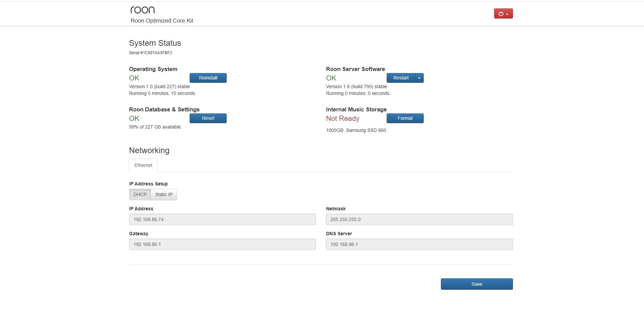Click the Not Ready storage status
The height and width of the screenshot is (317, 644).
(343, 118)
